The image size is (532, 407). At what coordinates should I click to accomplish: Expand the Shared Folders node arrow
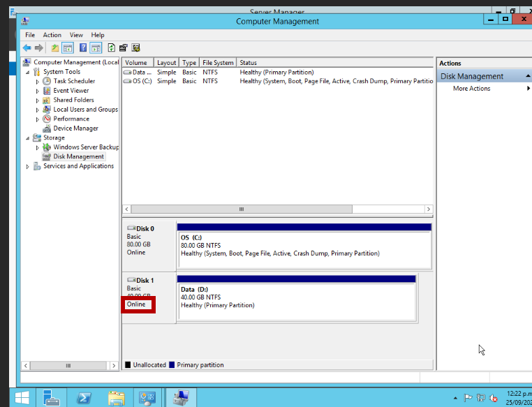37,101
